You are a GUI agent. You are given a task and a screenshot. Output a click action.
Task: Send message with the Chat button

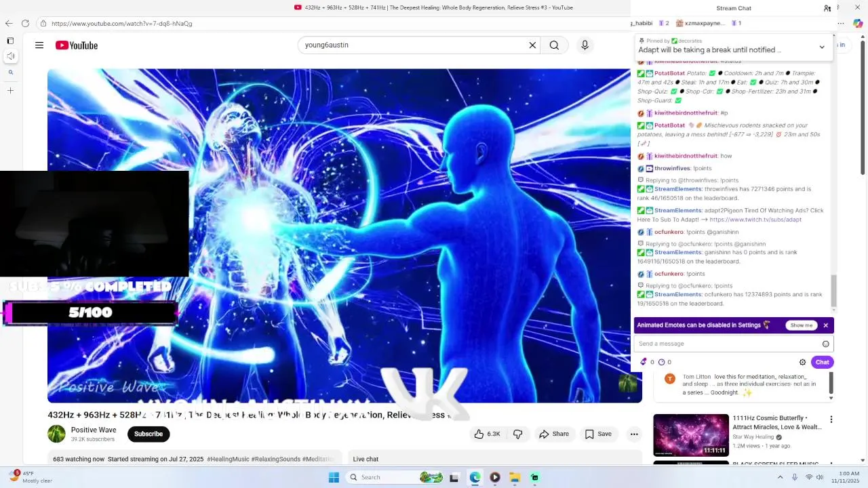tap(822, 362)
